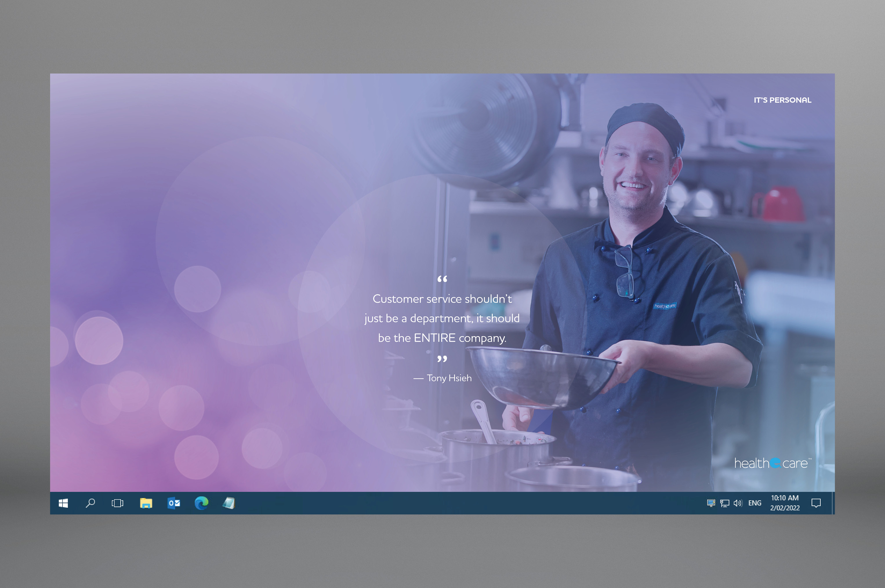The height and width of the screenshot is (588, 885).
Task: Launch Microsoft Edge browser
Action: [202, 503]
